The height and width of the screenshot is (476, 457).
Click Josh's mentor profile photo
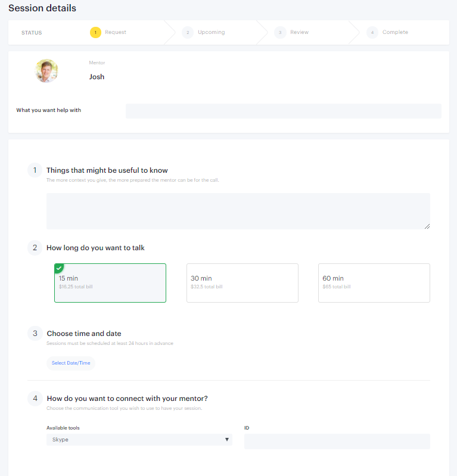click(x=46, y=71)
